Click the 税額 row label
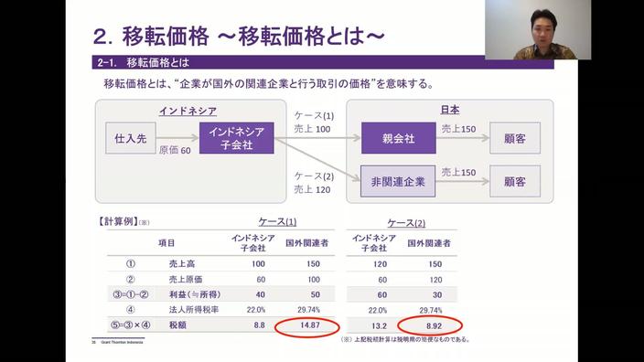 click(x=177, y=325)
